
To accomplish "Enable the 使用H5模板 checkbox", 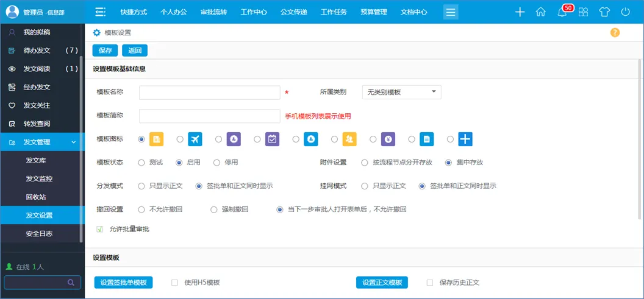I will point(175,283).
